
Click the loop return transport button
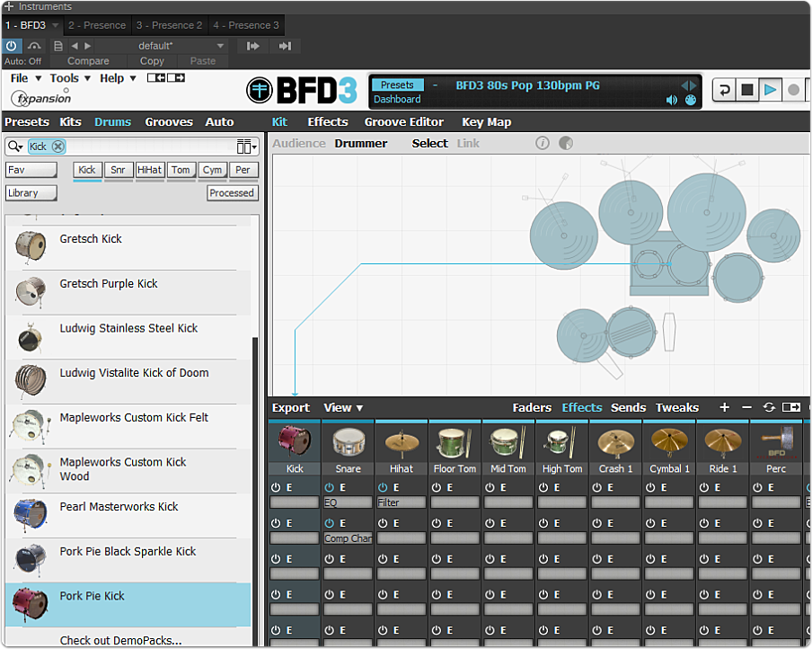click(724, 90)
